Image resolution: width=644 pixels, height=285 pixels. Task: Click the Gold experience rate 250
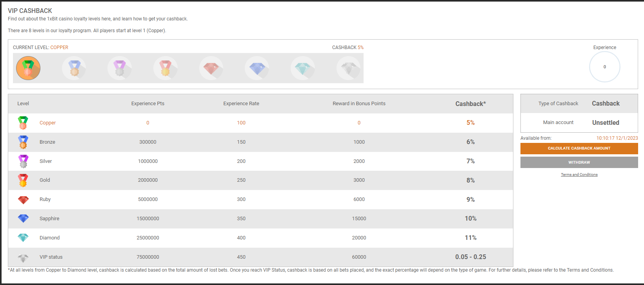[x=241, y=180]
